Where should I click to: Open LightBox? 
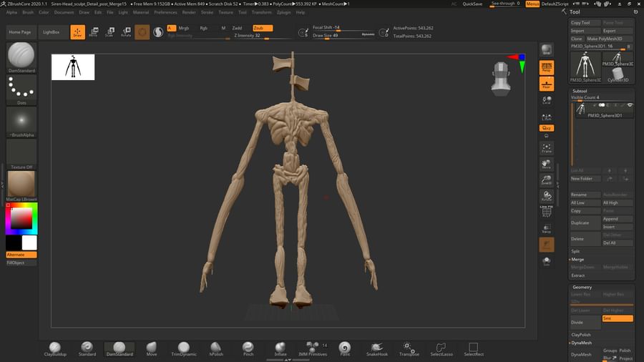click(52, 32)
